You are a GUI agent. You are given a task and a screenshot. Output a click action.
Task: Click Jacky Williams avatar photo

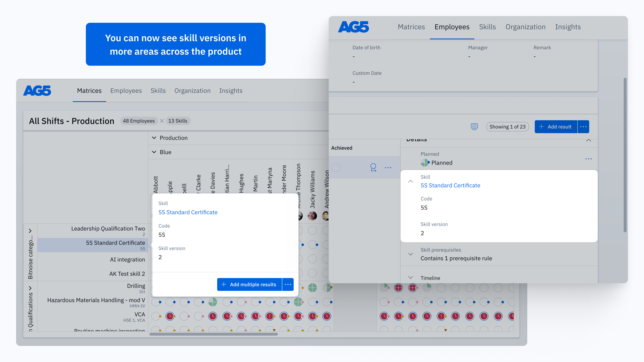pyautogui.click(x=312, y=216)
